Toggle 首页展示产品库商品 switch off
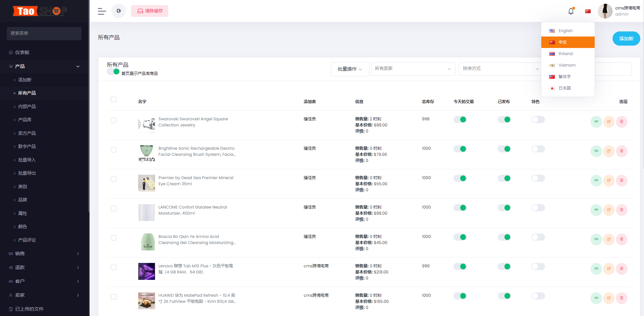The image size is (644, 316). 114,71
